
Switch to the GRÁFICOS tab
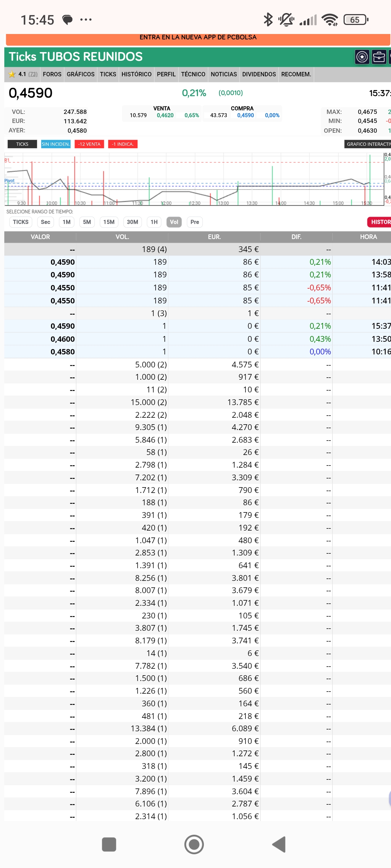click(80, 74)
